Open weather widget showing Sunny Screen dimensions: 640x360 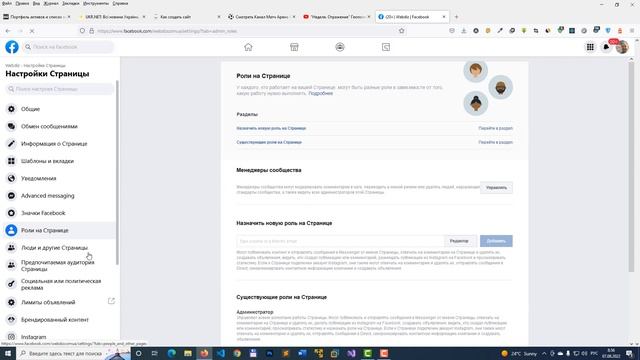pyautogui.click(x=519, y=353)
